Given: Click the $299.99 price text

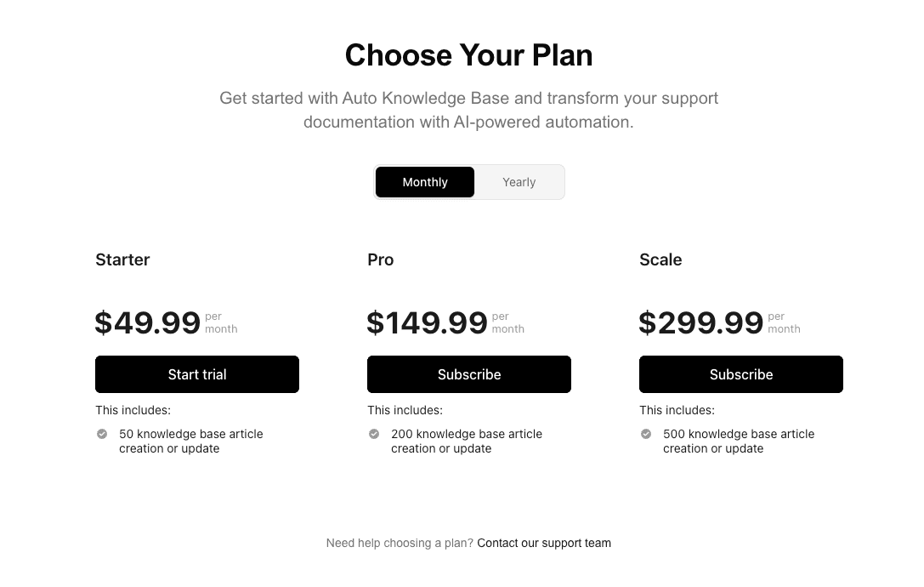Looking at the screenshot, I should (700, 322).
